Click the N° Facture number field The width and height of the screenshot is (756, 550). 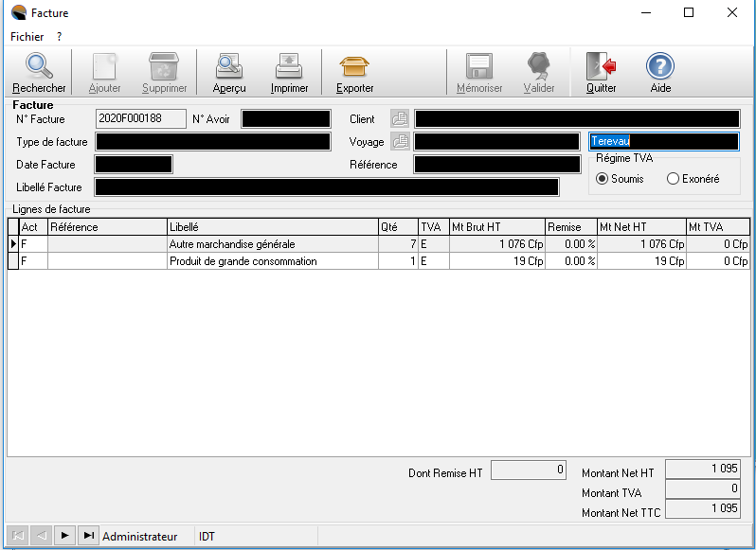pyautogui.click(x=141, y=119)
